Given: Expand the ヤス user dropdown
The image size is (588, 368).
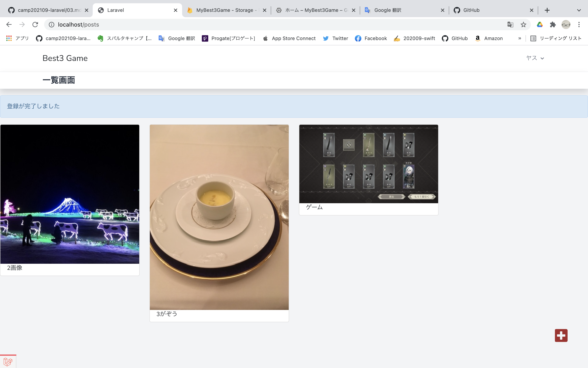Looking at the screenshot, I should [535, 58].
